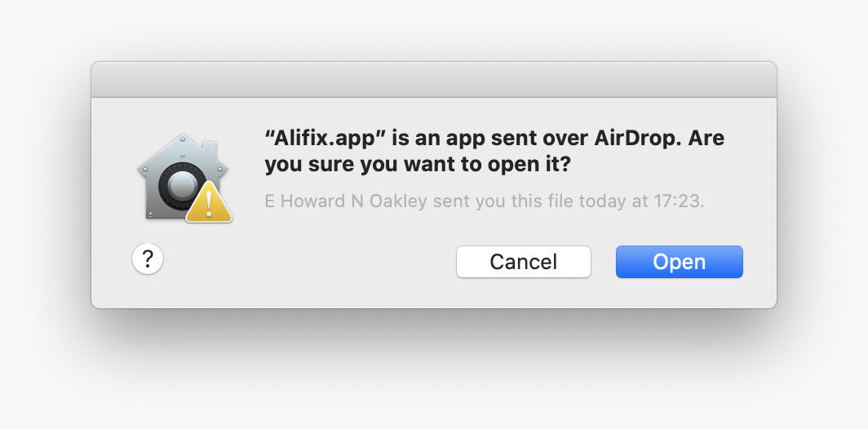Click sender name E Howard N Oakley
This screenshot has height=429, width=868.
tap(345, 201)
